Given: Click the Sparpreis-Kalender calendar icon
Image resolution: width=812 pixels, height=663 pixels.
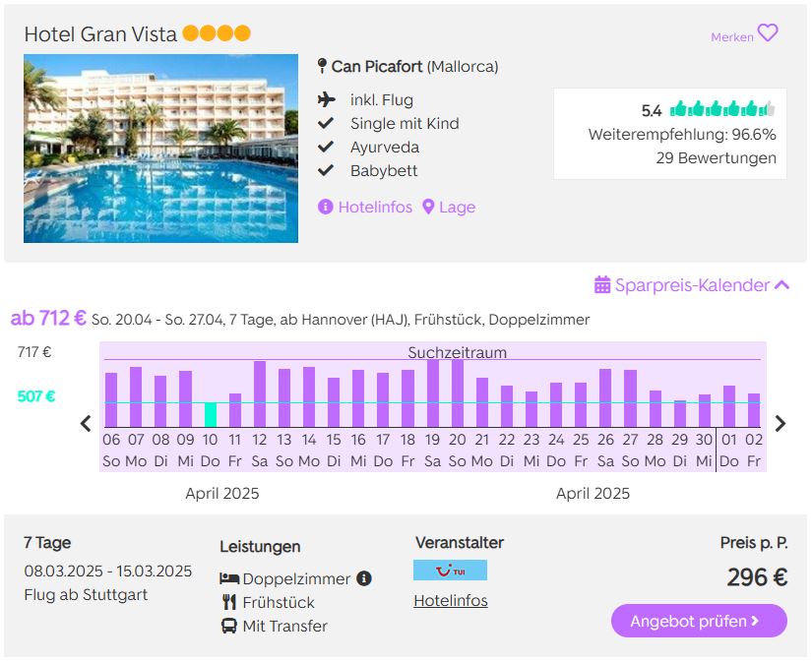Looking at the screenshot, I should 602,284.
